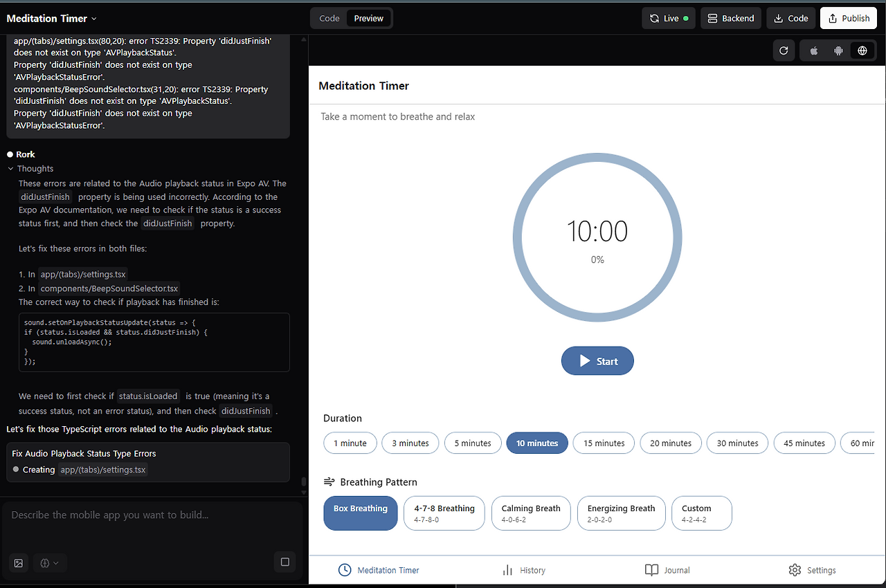Attach an image to the prompt

(19, 563)
